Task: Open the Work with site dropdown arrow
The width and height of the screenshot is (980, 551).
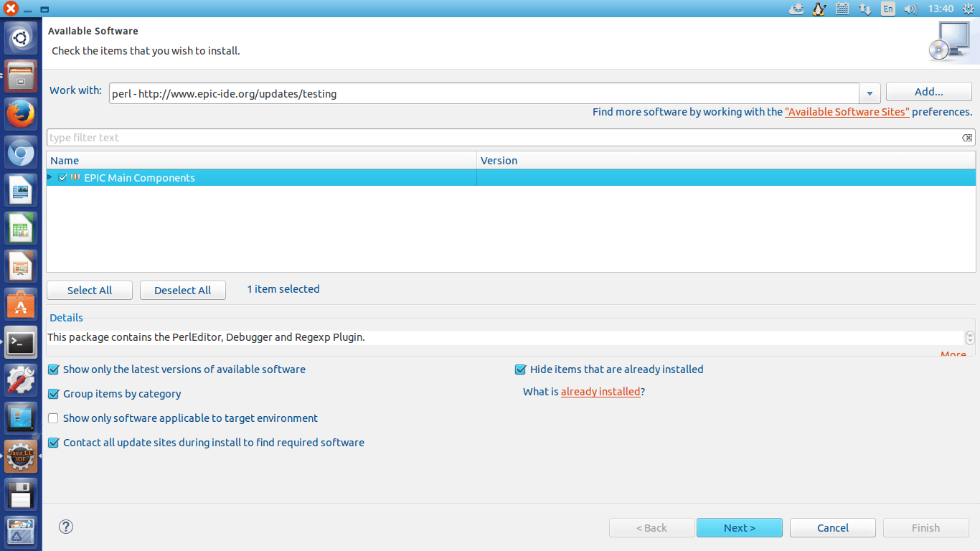Action: point(870,93)
